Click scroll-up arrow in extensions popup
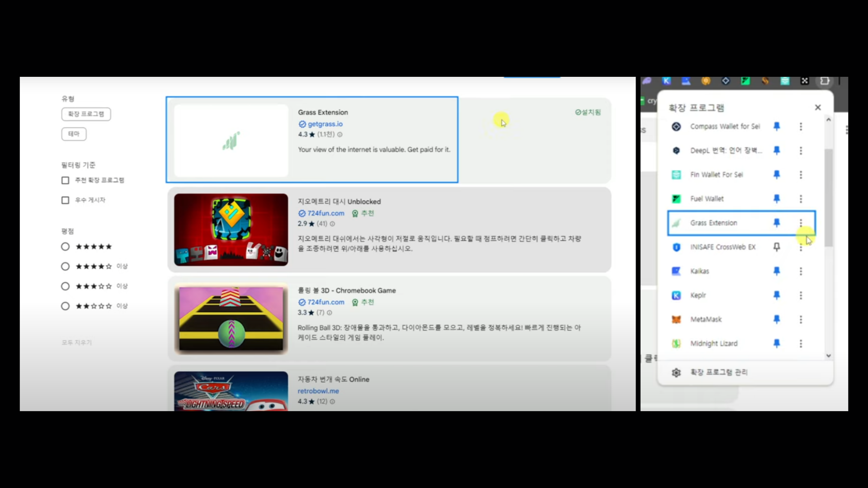Viewport: 868px width, 488px height. click(x=829, y=119)
